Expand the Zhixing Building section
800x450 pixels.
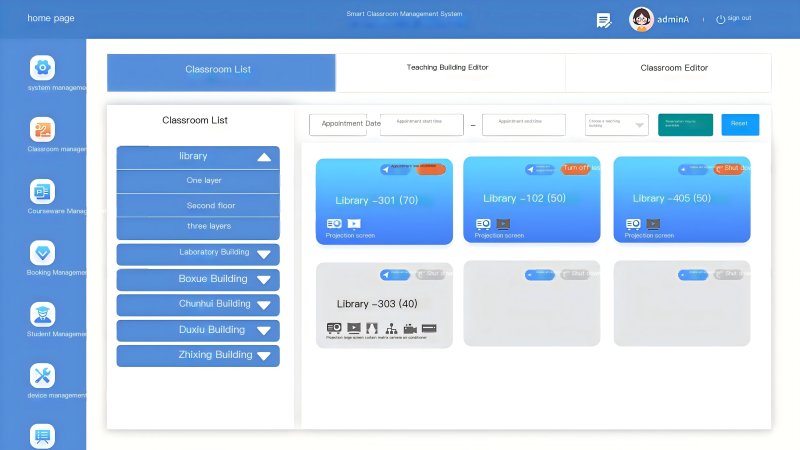tap(264, 355)
